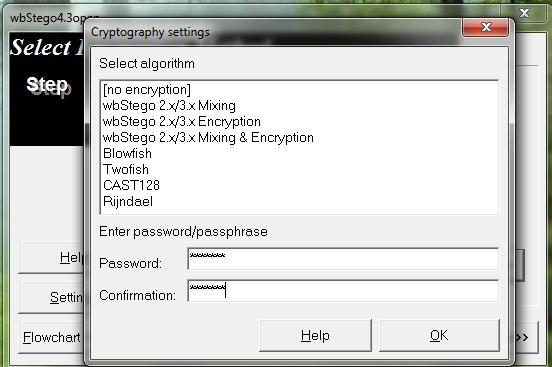The width and height of the screenshot is (552, 367).
Task: Click inside the Password field
Action: tap(343, 259)
